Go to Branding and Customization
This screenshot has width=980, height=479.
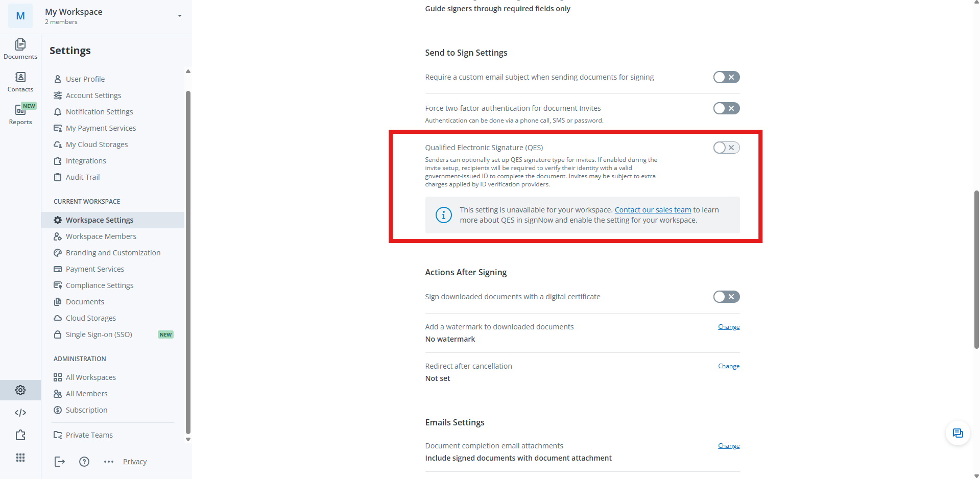tap(113, 253)
